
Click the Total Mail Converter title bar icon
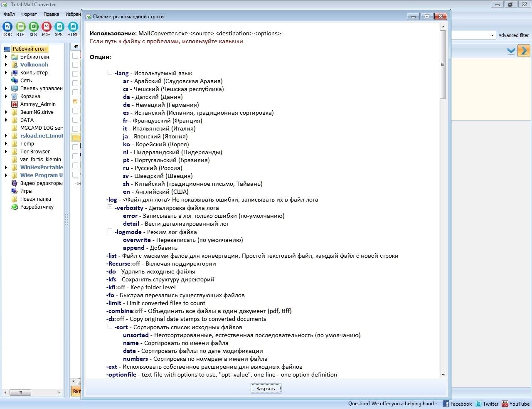[5, 5]
